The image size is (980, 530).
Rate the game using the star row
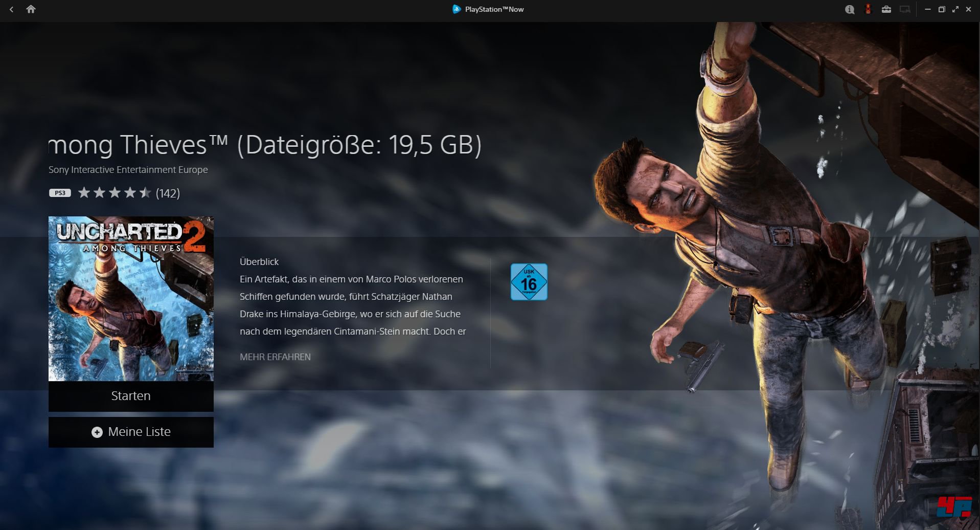click(114, 192)
